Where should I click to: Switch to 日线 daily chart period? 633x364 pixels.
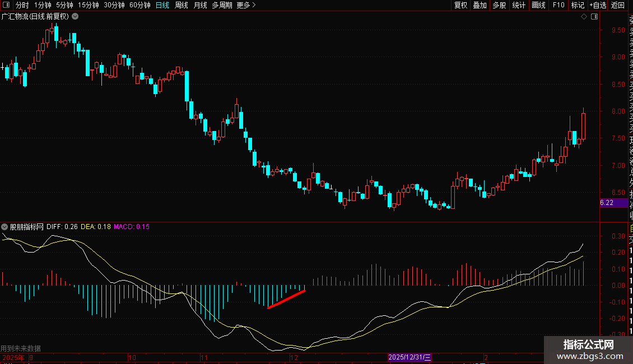click(x=162, y=5)
